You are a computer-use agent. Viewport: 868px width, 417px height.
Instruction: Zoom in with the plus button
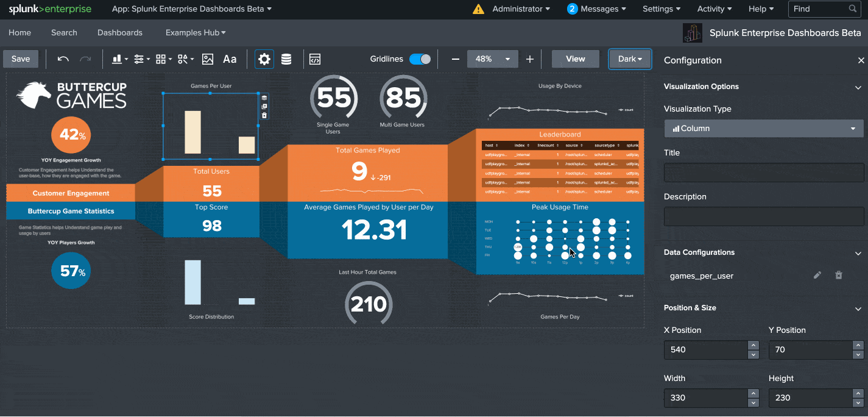[x=530, y=59]
